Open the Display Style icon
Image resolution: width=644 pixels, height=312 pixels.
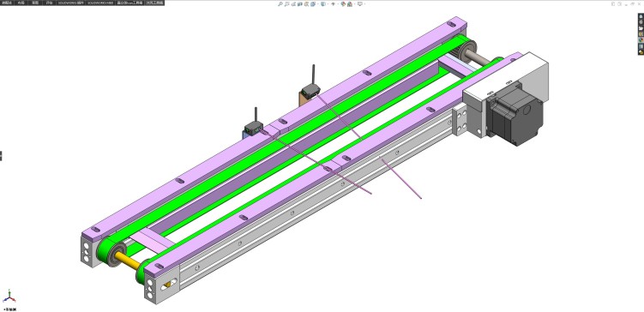(x=322, y=4)
